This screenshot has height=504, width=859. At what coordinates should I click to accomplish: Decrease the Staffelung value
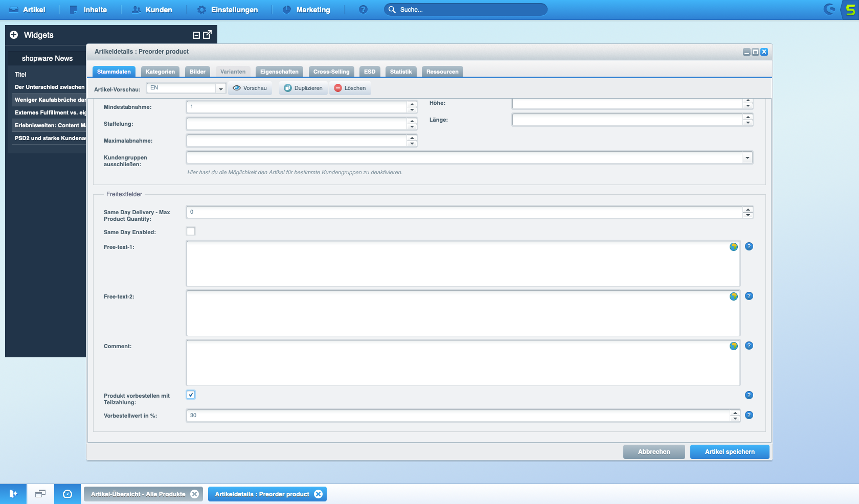pos(412,127)
